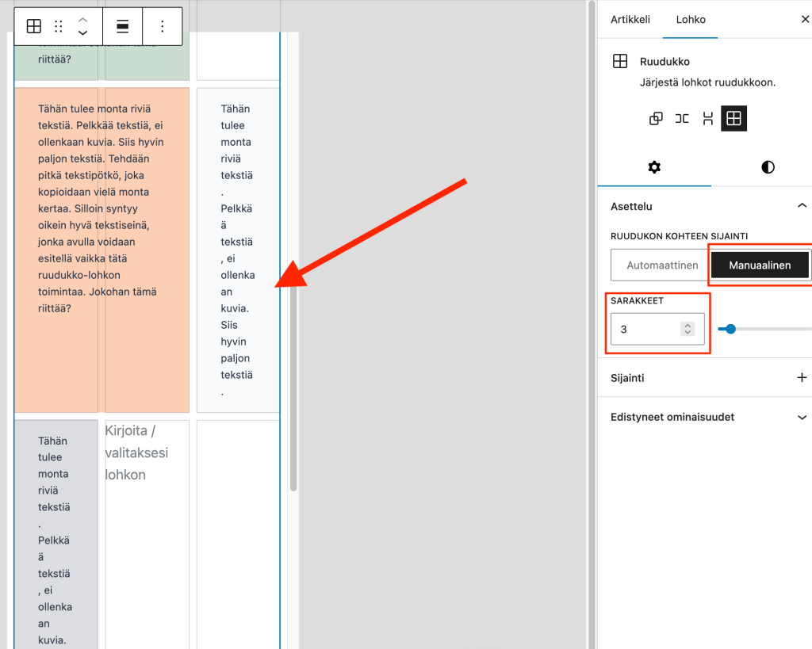Click the 'Kirjoita / valitaksesi lohkon' placeholder
This screenshot has height=649, width=812.
pos(136,452)
